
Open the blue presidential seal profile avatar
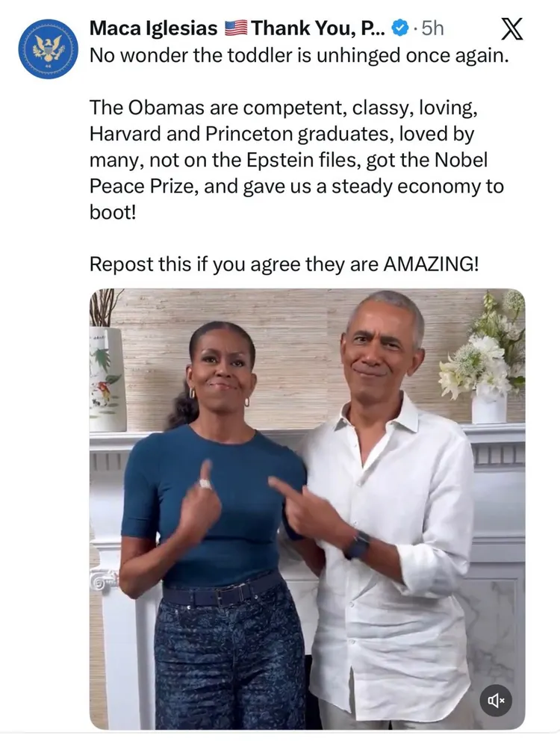[x=48, y=49]
